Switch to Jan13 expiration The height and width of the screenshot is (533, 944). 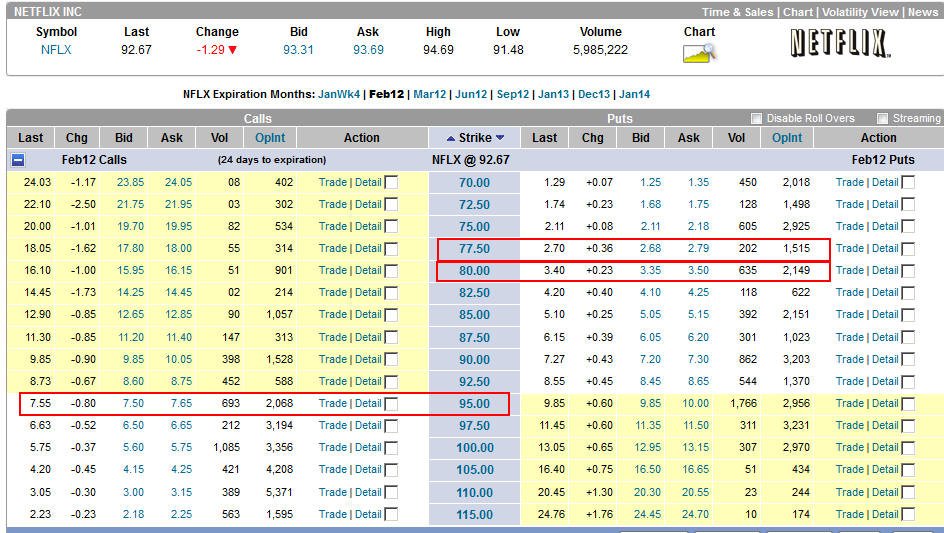click(553, 94)
